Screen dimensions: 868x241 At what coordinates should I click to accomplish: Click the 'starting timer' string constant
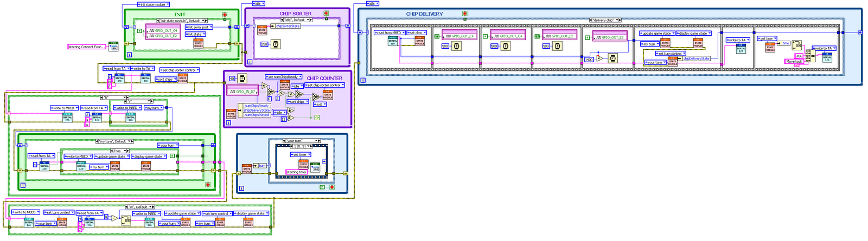point(296,172)
